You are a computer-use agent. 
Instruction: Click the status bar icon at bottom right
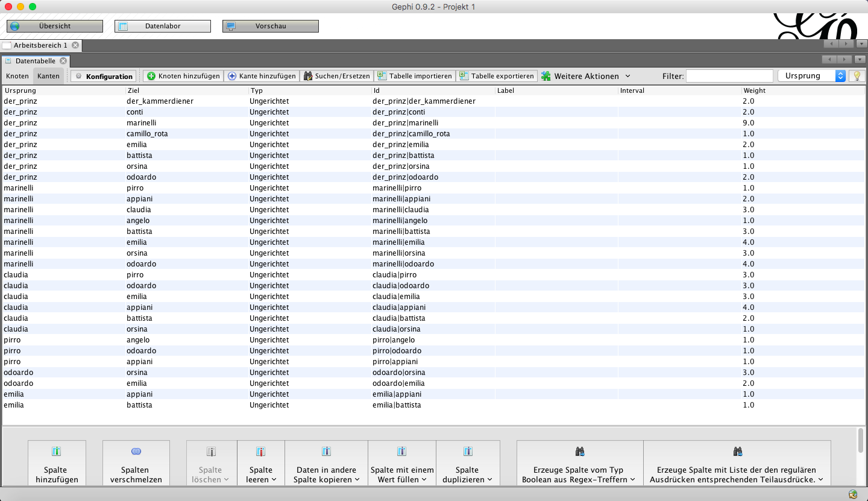(853, 494)
